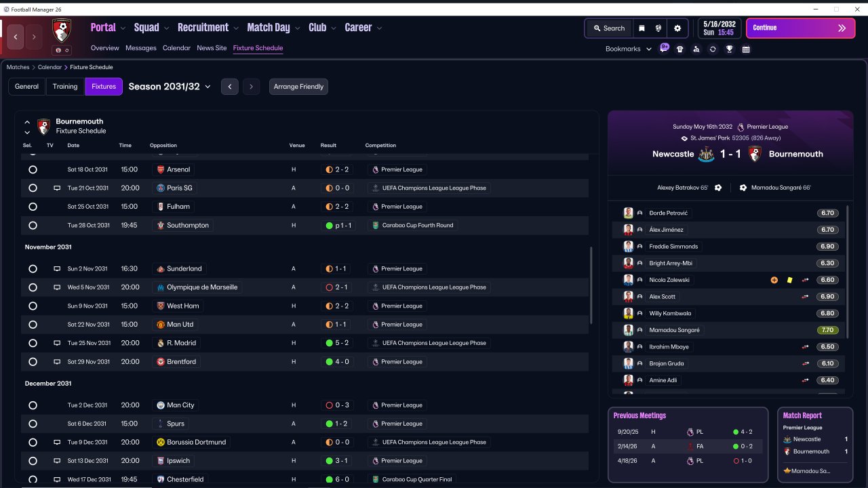Switch to the Training tab
Screen dimensions: 868x488
point(65,87)
